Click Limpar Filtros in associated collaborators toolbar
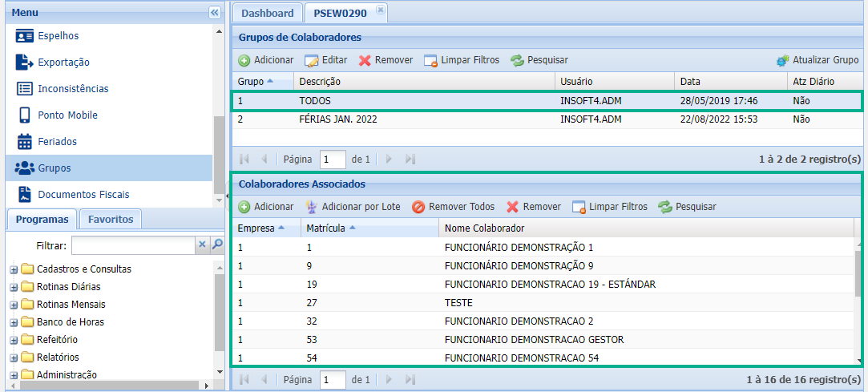The height and width of the screenshot is (392, 868). (x=609, y=207)
